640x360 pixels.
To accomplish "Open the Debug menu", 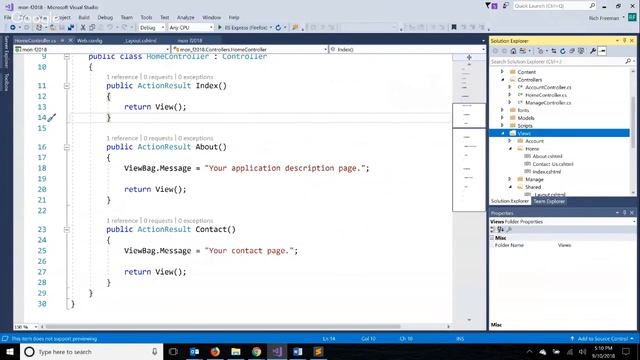I will pos(105,18).
